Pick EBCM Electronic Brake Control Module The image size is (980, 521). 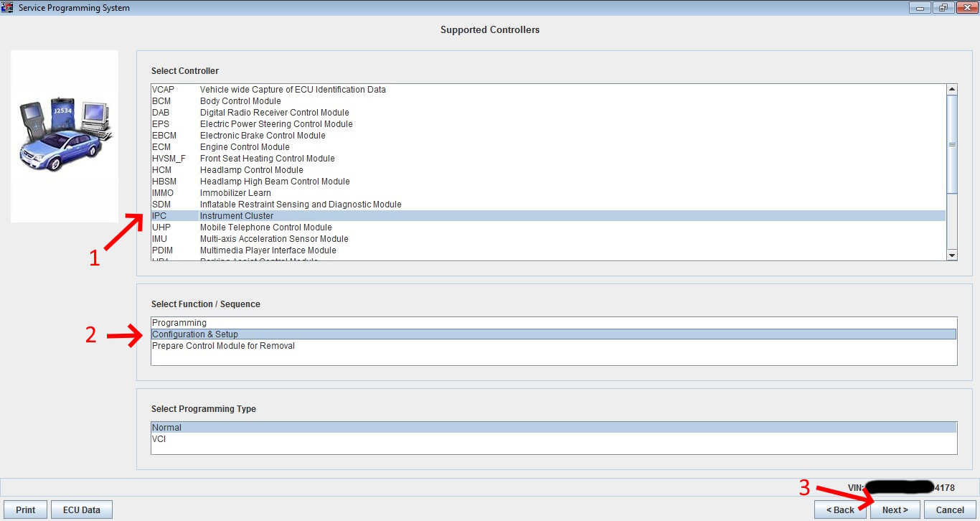pos(548,136)
